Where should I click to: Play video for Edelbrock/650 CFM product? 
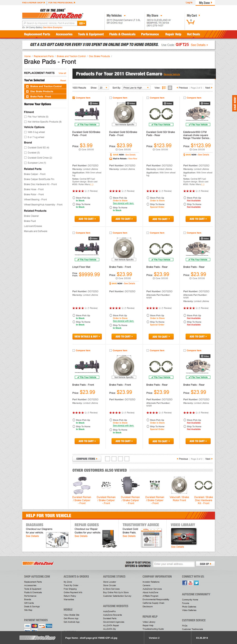coord(205,103)
